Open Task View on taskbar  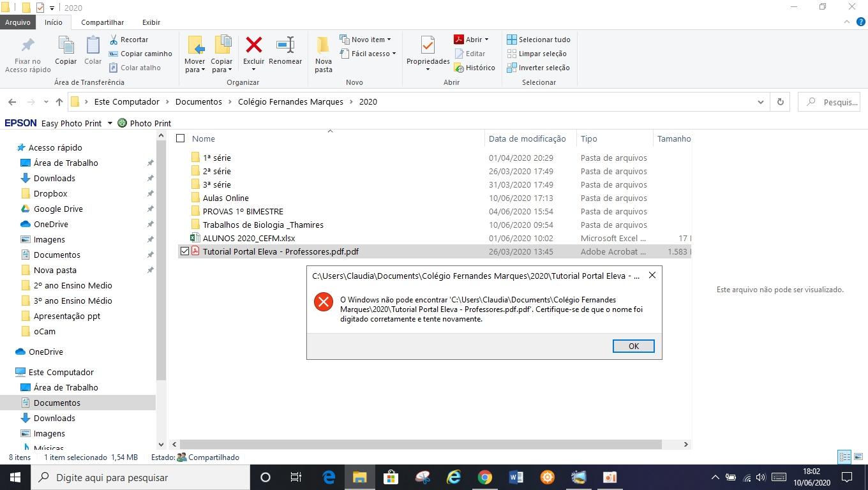coord(296,477)
